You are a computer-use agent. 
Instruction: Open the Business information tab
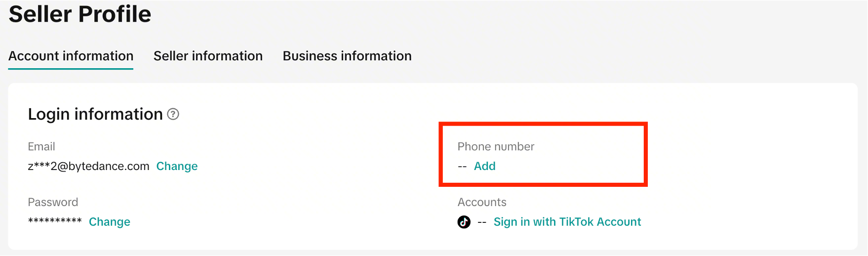tap(347, 56)
